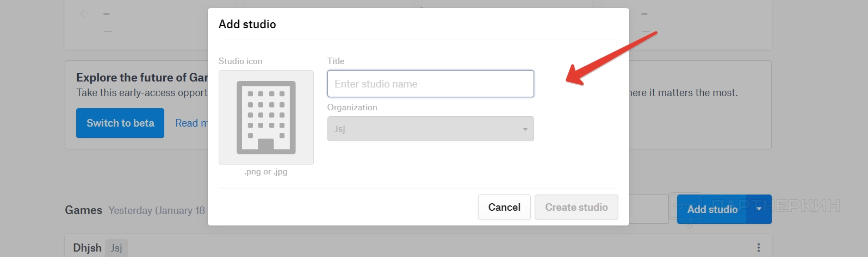Click the Yesterday date range label
Screen dimensions: 868x257
[x=157, y=211]
